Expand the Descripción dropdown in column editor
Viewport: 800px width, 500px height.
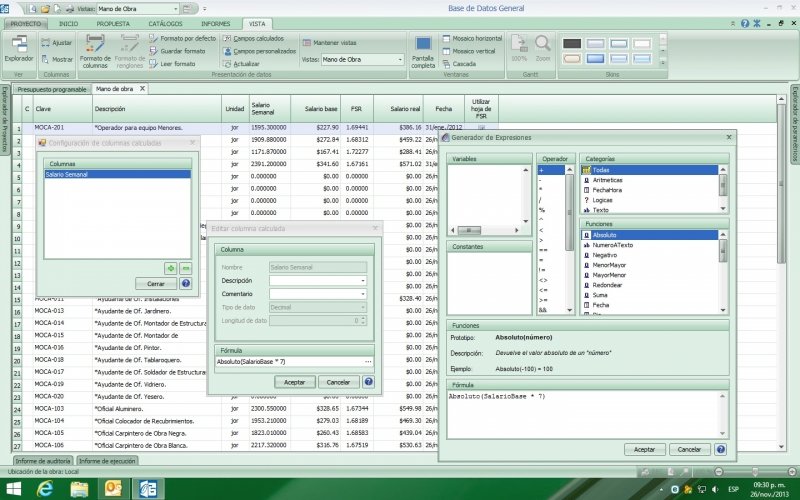click(361, 281)
